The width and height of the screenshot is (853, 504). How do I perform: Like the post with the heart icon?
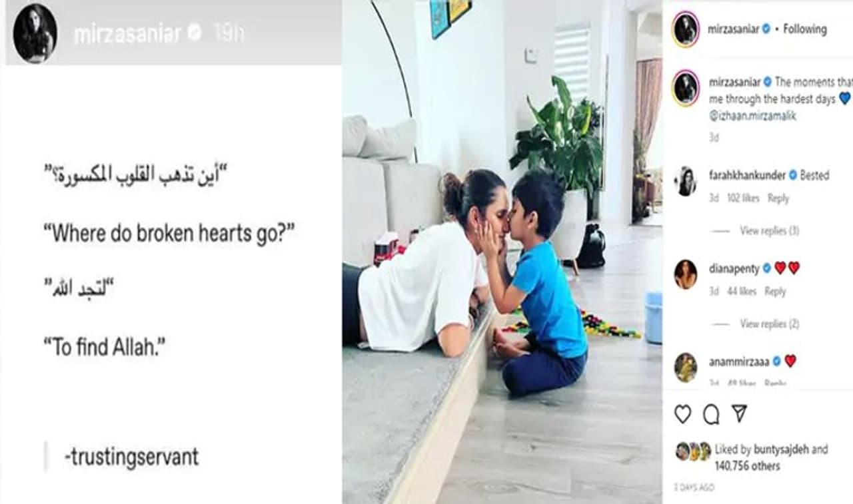[x=682, y=414]
